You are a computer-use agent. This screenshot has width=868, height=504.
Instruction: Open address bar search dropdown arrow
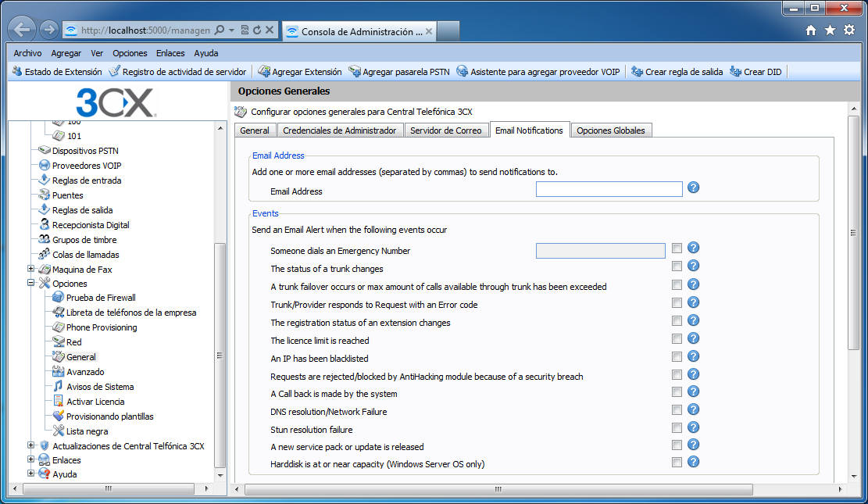click(x=231, y=30)
